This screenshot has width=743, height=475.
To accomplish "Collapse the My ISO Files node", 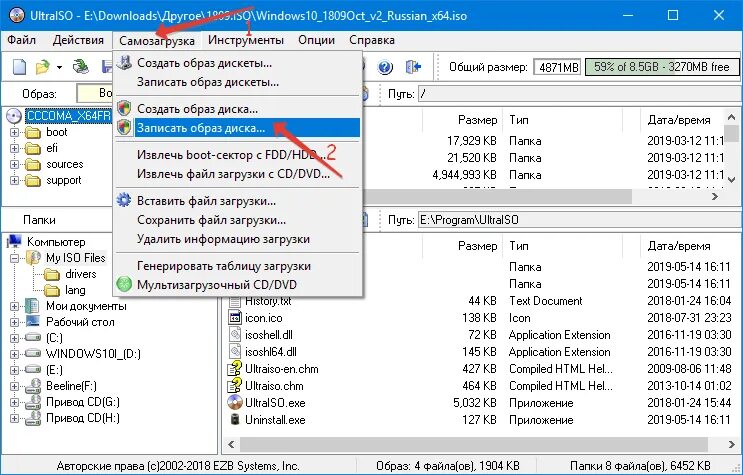I will point(14,258).
